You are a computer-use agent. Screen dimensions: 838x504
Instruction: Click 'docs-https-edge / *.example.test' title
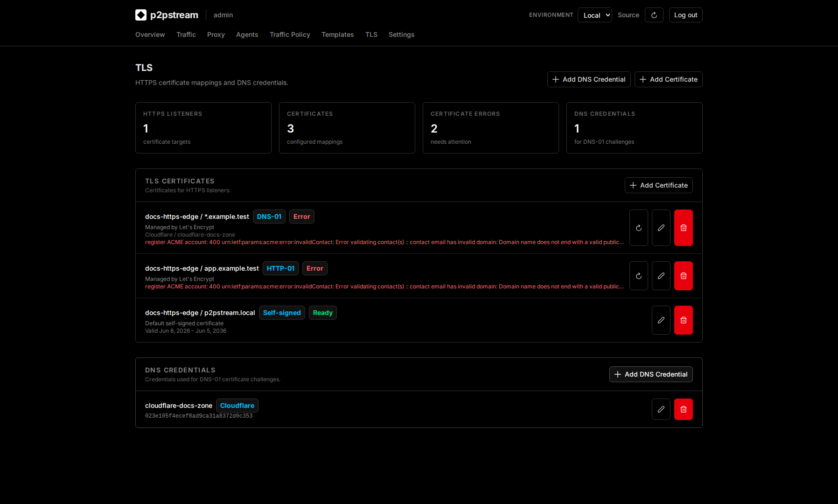coord(197,217)
